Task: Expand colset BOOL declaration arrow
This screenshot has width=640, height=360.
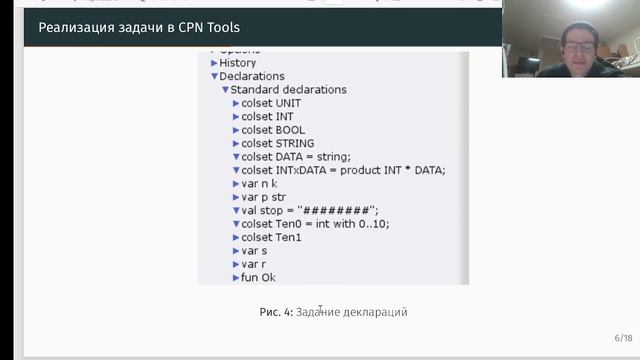Action: [236, 130]
